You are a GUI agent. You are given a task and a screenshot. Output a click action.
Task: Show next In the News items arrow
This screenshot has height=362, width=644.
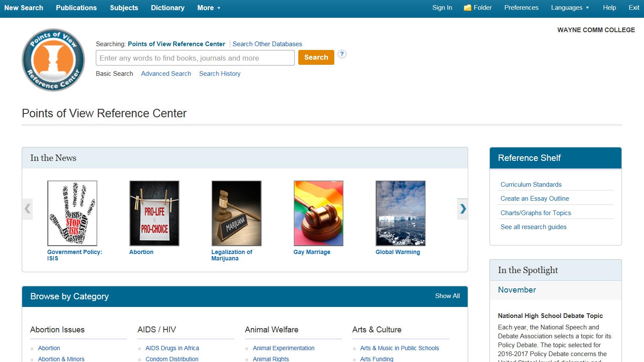click(x=463, y=209)
